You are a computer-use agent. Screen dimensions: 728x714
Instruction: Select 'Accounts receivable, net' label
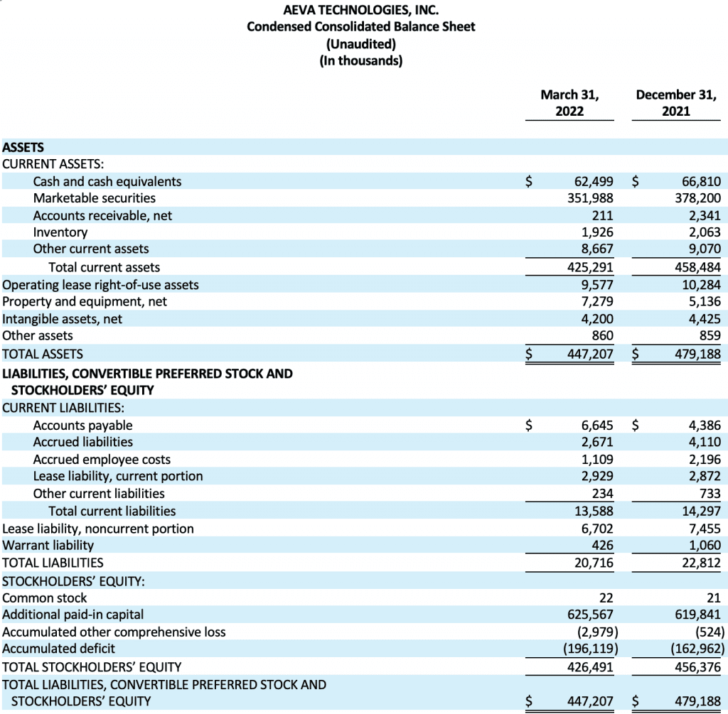click(102, 216)
